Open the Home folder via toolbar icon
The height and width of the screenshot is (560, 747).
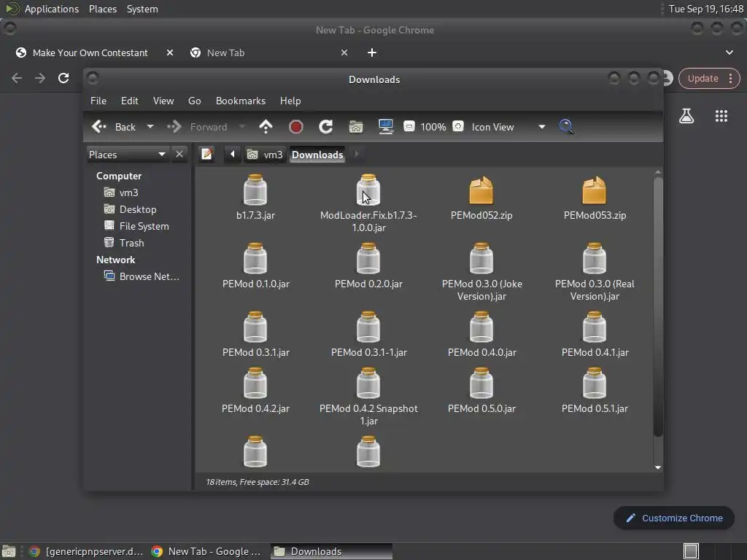[356, 127]
